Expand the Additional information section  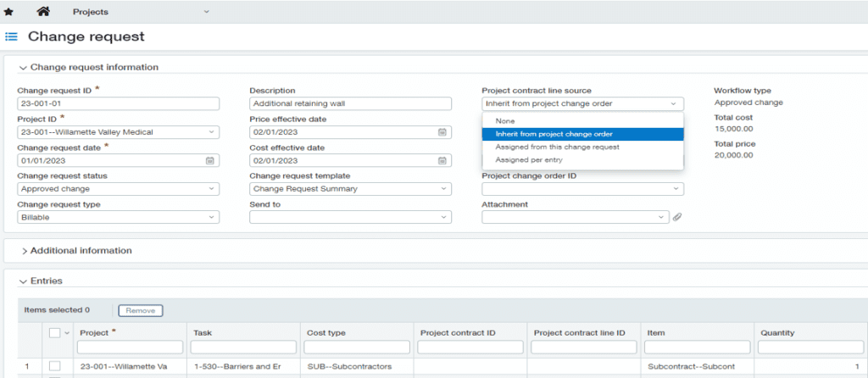[x=24, y=251]
